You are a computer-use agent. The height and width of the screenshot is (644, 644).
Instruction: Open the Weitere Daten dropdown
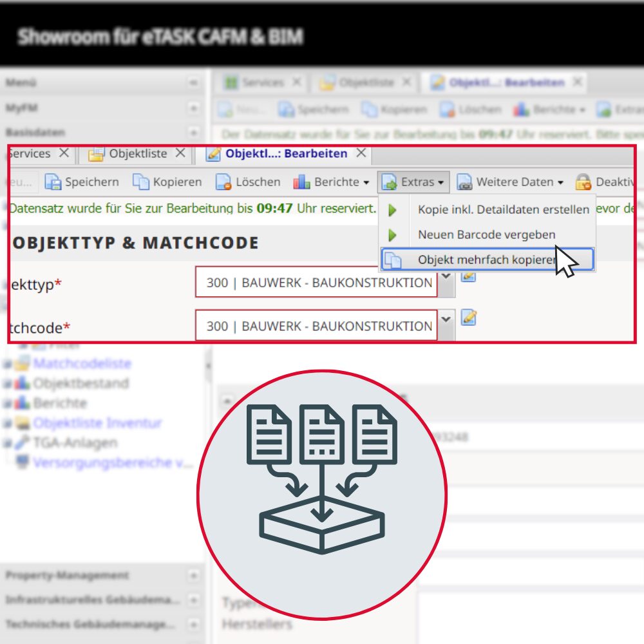[509, 182]
